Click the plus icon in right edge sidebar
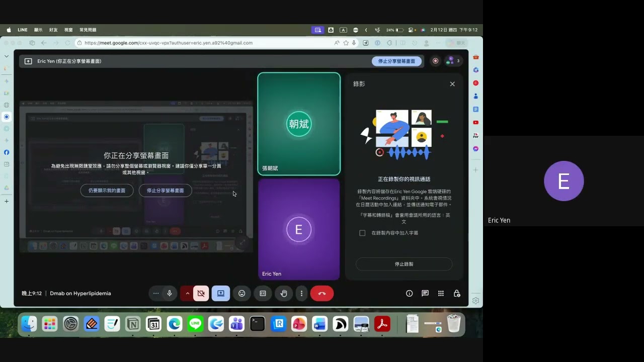Viewport: 644px width, 362px height. click(475, 170)
